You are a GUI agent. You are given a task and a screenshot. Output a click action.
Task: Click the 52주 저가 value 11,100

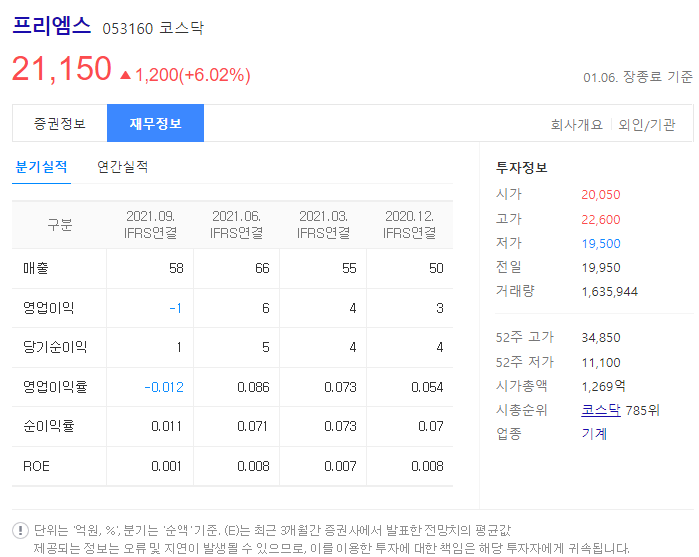point(600,363)
